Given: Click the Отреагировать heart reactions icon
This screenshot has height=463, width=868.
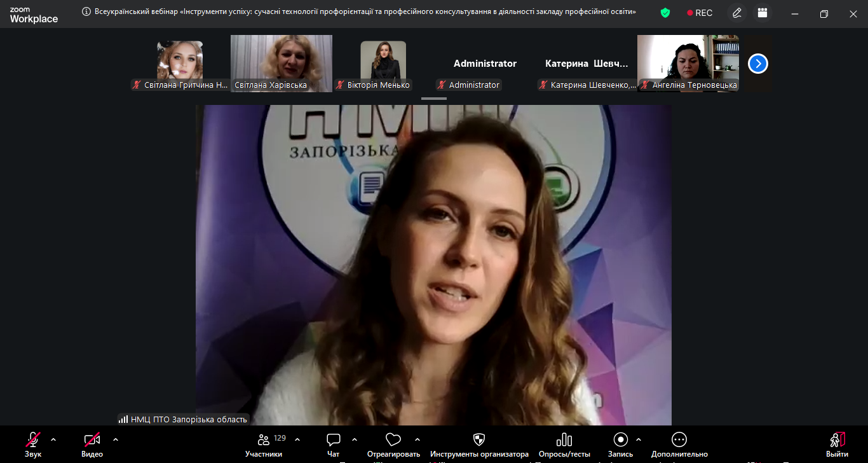Looking at the screenshot, I should click(393, 444).
